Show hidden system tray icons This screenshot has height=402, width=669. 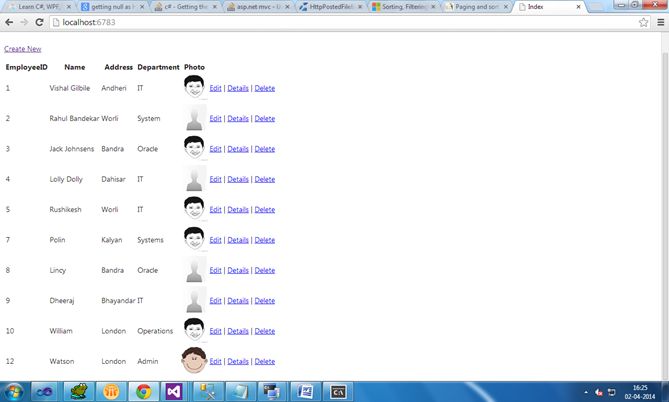pos(586,392)
